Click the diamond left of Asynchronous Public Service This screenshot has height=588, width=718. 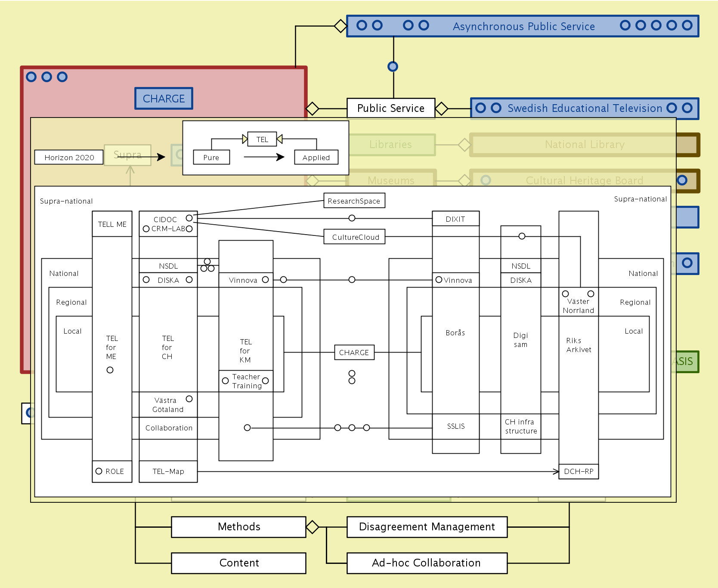[x=340, y=26]
